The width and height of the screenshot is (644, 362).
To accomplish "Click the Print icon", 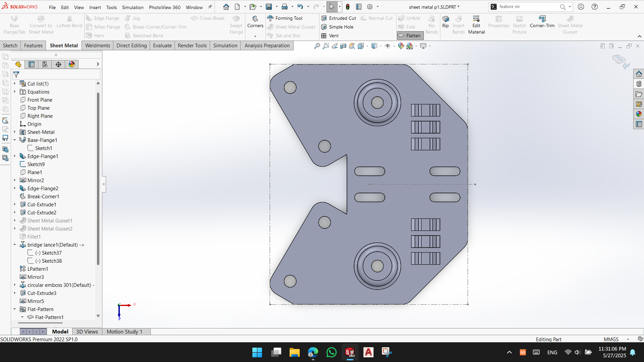I will click(x=285, y=7).
